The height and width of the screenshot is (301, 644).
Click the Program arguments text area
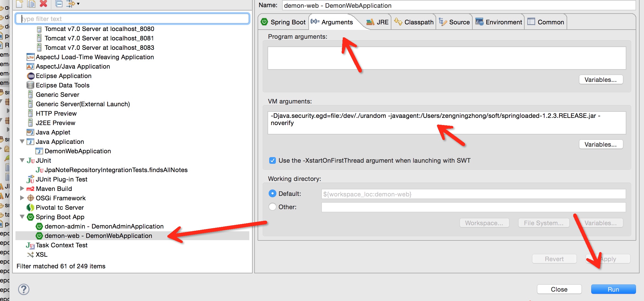click(447, 58)
